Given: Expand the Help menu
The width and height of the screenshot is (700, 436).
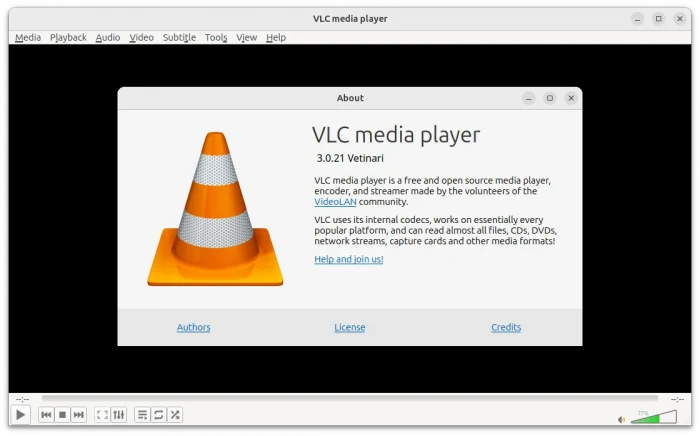Looking at the screenshot, I should (276, 37).
